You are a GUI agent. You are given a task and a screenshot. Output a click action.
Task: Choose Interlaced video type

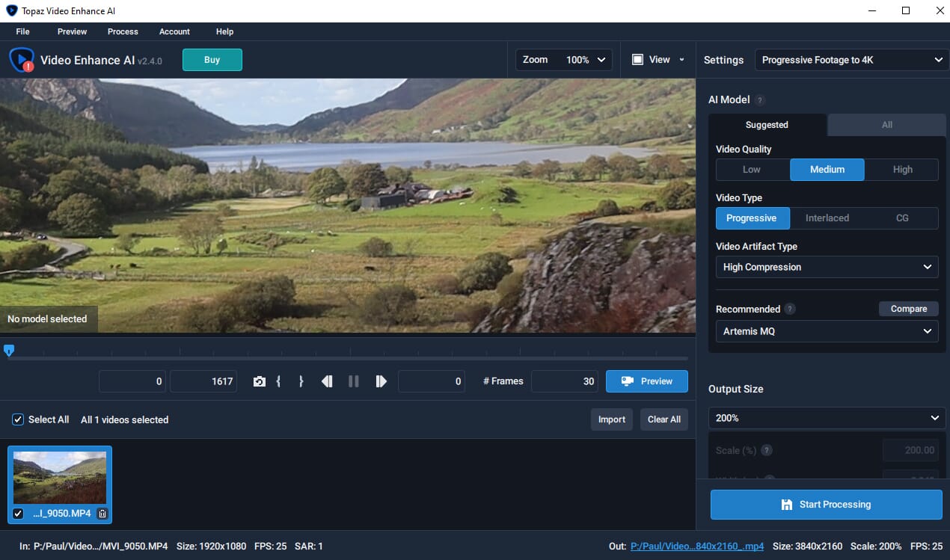(x=827, y=218)
